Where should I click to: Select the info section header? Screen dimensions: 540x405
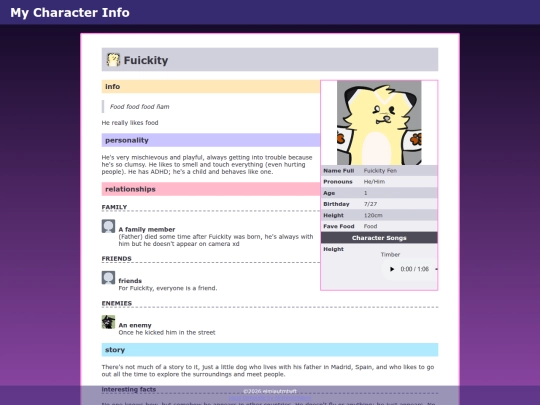coord(211,86)
